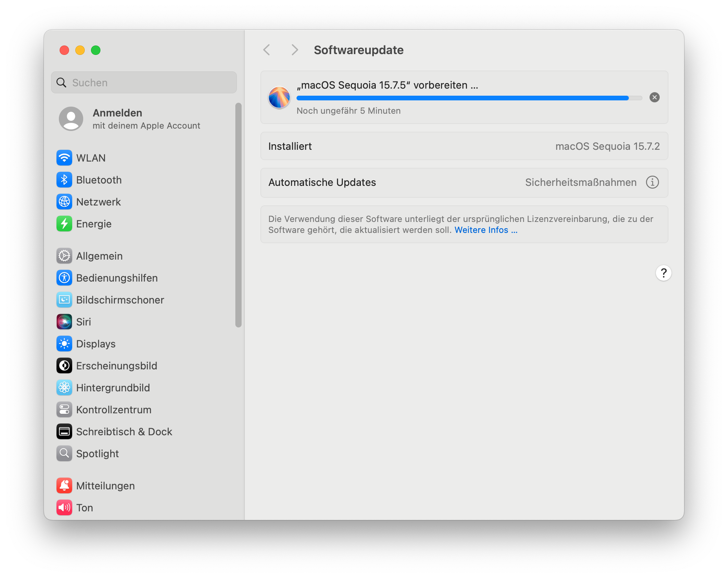Screen dimensions: 728x578
Task: Go back with the left chevron
Action: pyautogui.click(x=267, y=50)
